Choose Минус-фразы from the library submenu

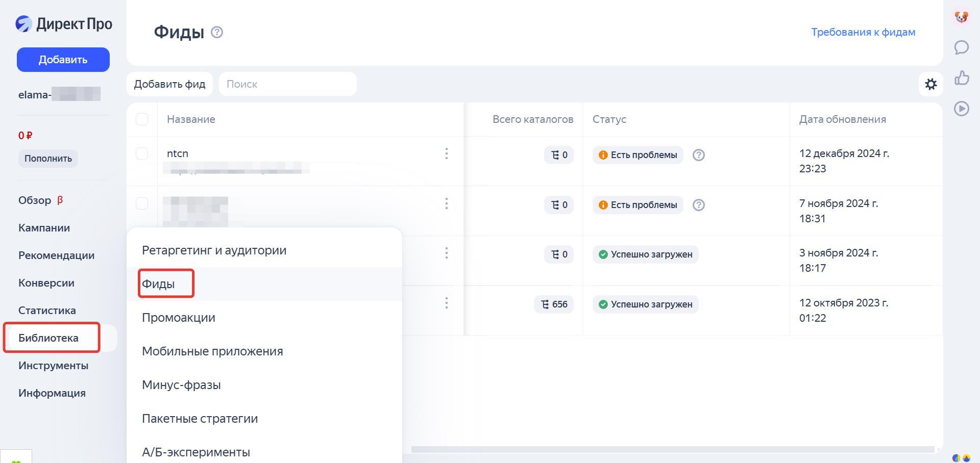click(x=181, y=385)
